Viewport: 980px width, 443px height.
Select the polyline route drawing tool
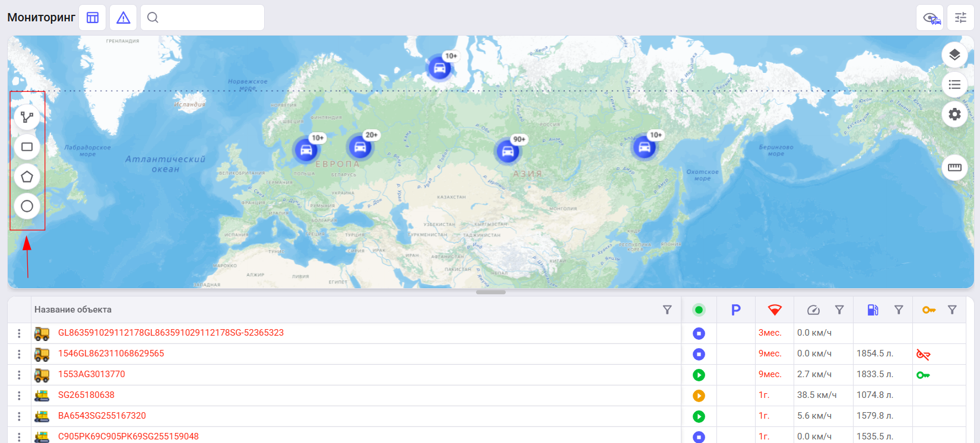(27, 117)
